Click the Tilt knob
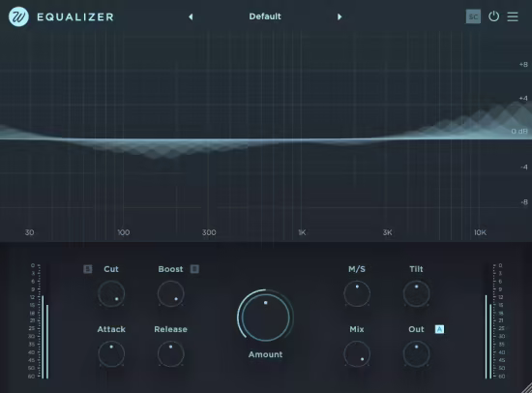This screenshot has height=393, width=532. 416,293
